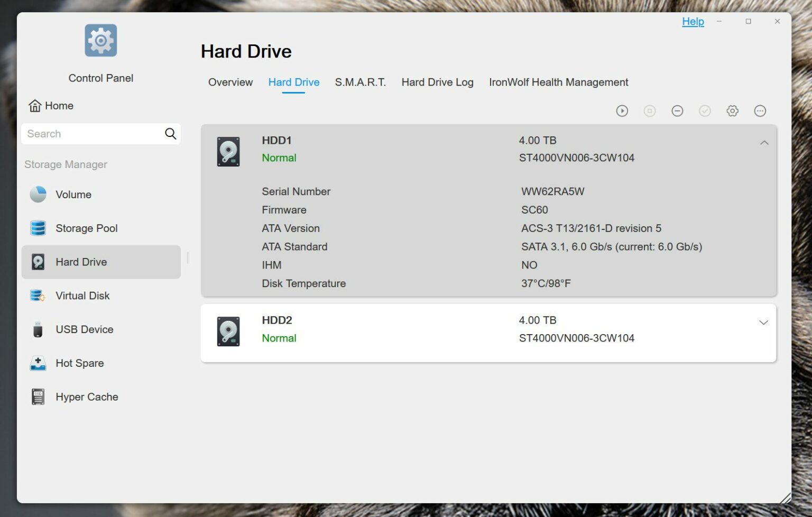
Task: Open Storage Pool in the sidebar
Action: [x=86, y=228]
